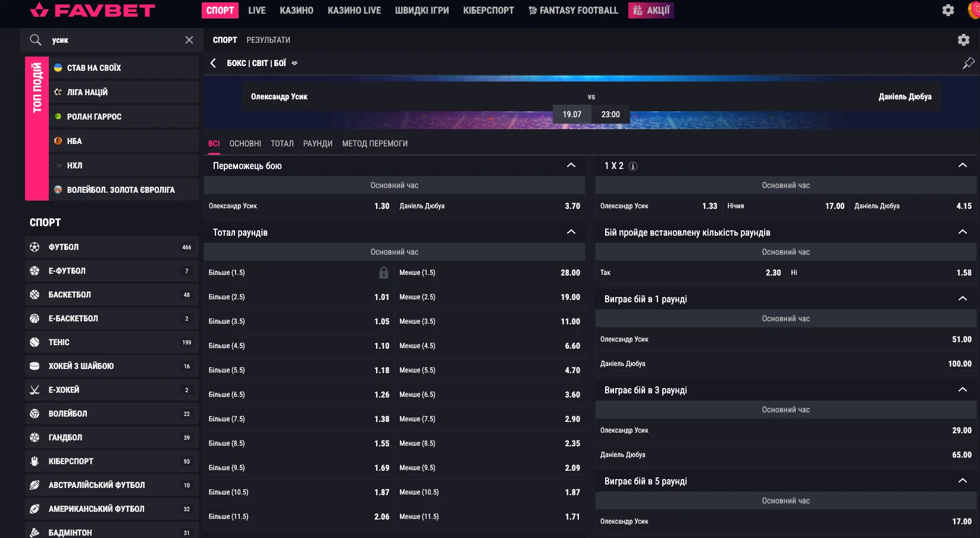Open Ліга Націй top event
This screenshot has height=538, width=980.
click(124, 92)
